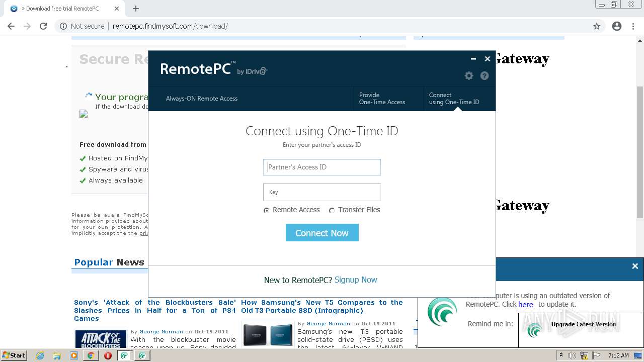Open Sony's Attack of the Blockbusters article
The width and height of the screenshot is (644, 362).
[x=155, y=310]
